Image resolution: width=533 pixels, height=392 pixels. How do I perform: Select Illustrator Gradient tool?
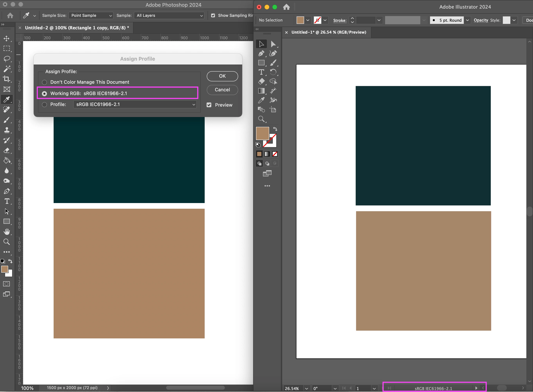261,91
